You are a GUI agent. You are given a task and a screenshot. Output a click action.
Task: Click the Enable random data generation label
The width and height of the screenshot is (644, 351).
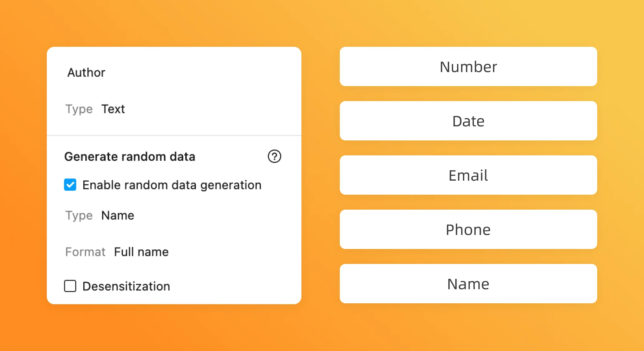pyautogui.click(x=172, y=185)
